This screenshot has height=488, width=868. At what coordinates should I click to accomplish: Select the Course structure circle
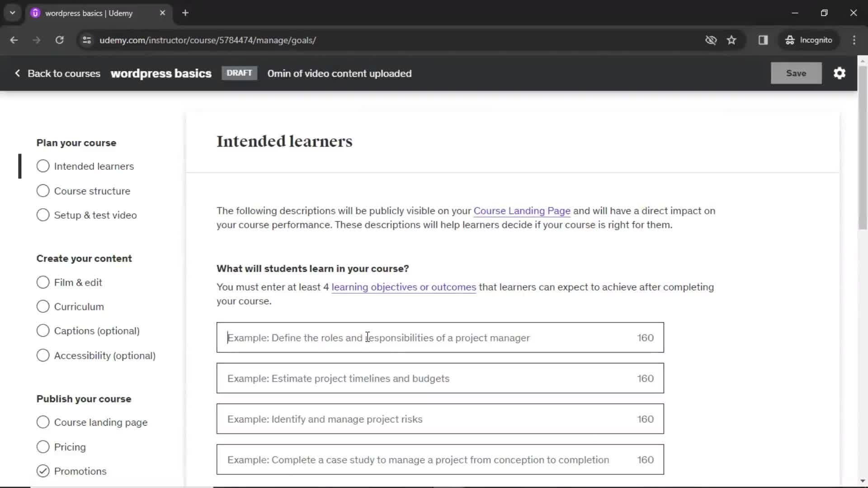[43, 191]
